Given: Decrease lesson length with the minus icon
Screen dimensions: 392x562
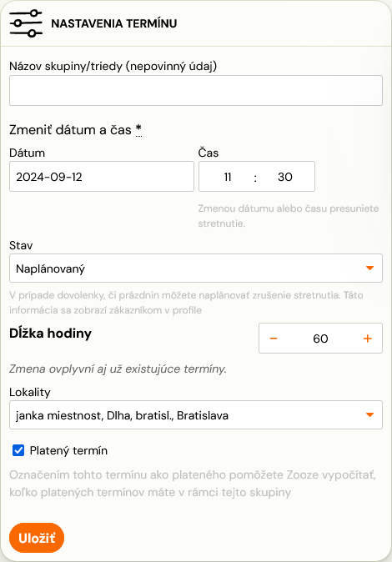Looking at the screenshot, I should pos(274,339).
